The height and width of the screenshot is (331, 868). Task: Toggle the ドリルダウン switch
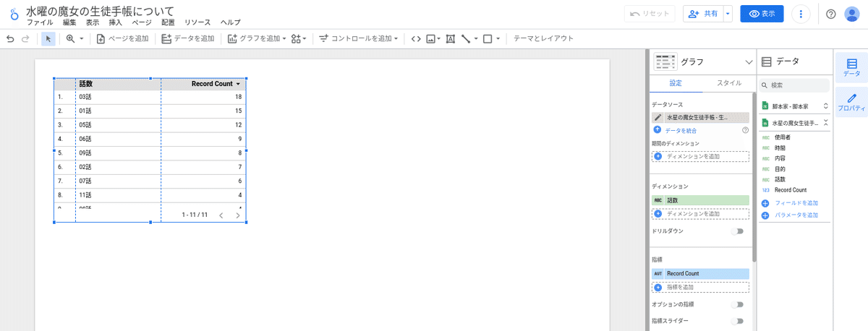(x=737, y=231)
